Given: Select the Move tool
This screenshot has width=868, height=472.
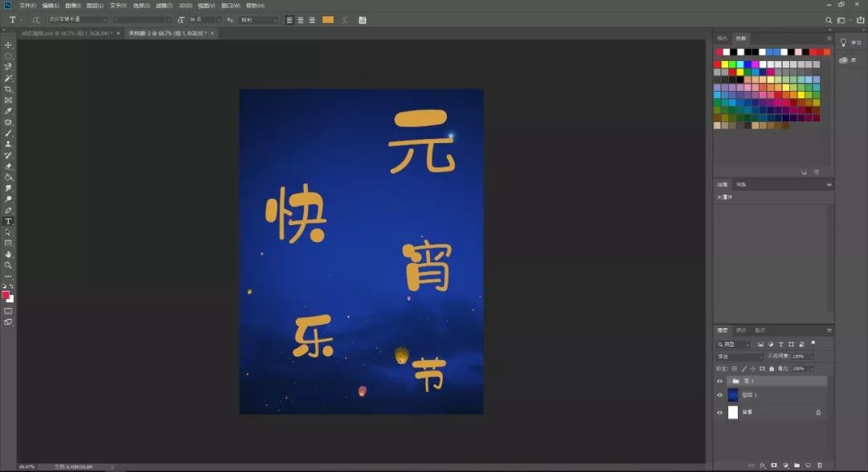Looking at the screenshot, I should pos(9,45).
